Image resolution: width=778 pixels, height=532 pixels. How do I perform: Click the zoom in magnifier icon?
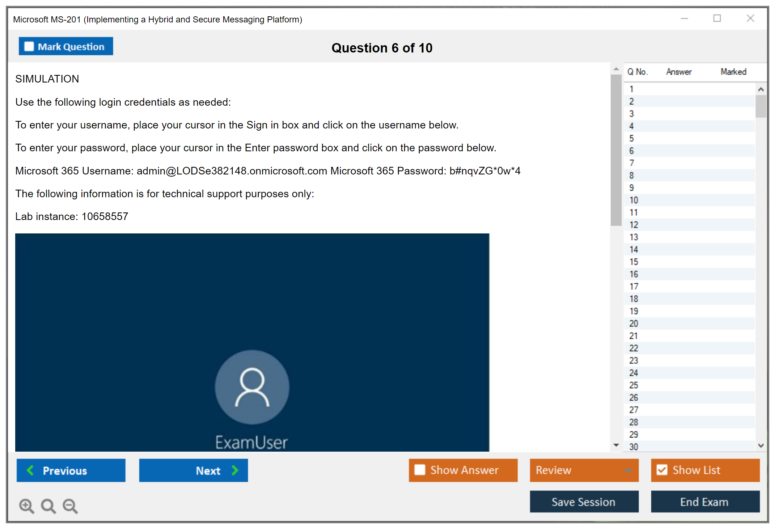(26, 506)
